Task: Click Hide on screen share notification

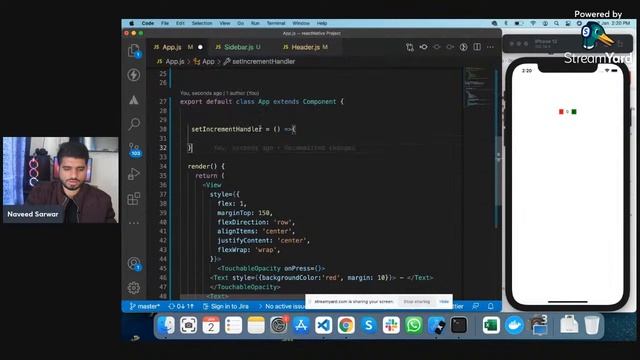Action: (x=444, y=302)
